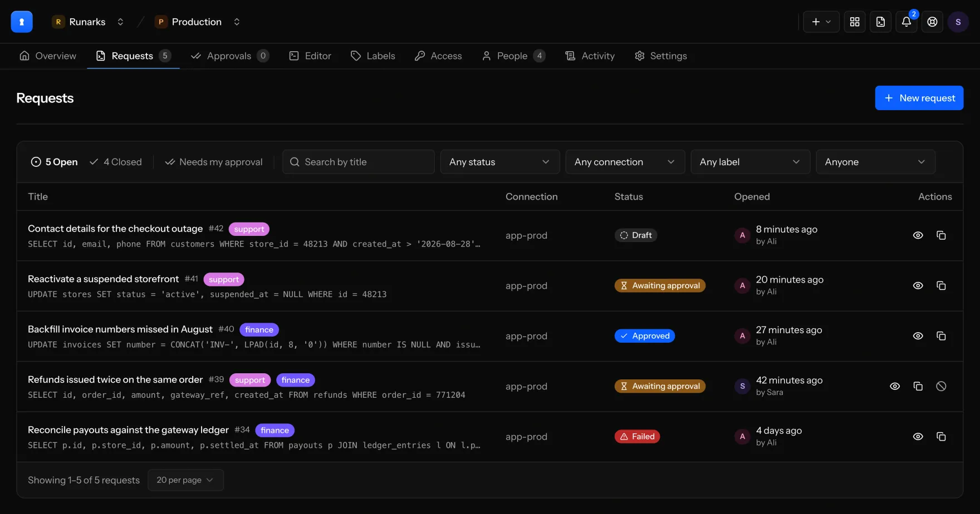980x514 pixels.
Task: View the Refunds issued twice request
Action: [x=895, y=387]
